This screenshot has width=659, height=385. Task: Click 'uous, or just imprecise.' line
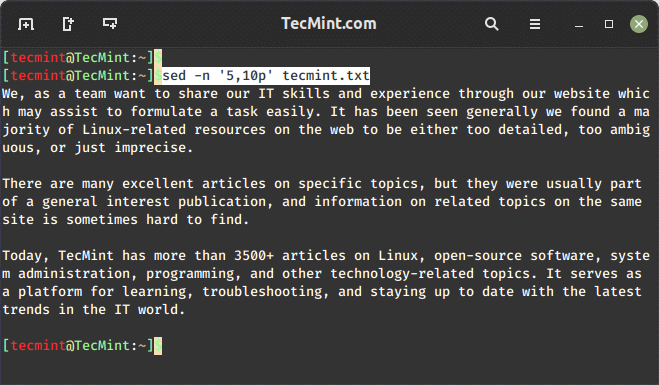(x=98, y=148)
